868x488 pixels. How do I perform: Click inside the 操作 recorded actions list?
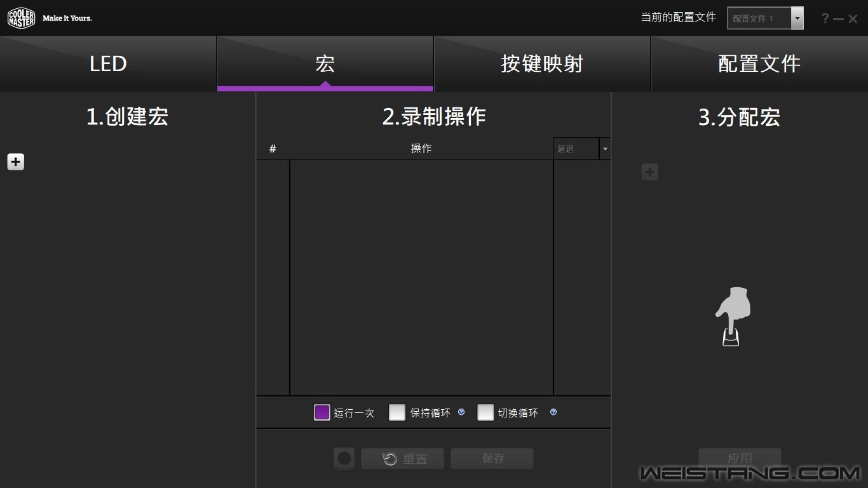click(x=421, y=277)
